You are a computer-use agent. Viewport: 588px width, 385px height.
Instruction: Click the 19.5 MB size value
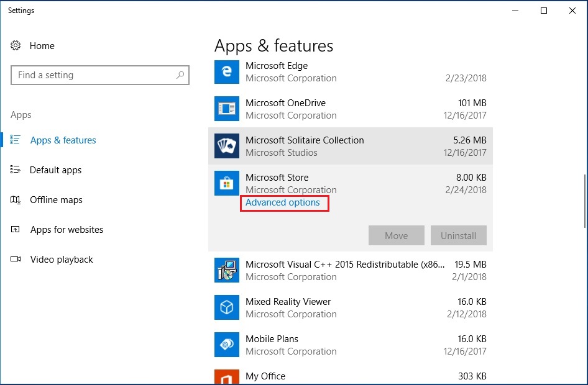click(471, 265)
